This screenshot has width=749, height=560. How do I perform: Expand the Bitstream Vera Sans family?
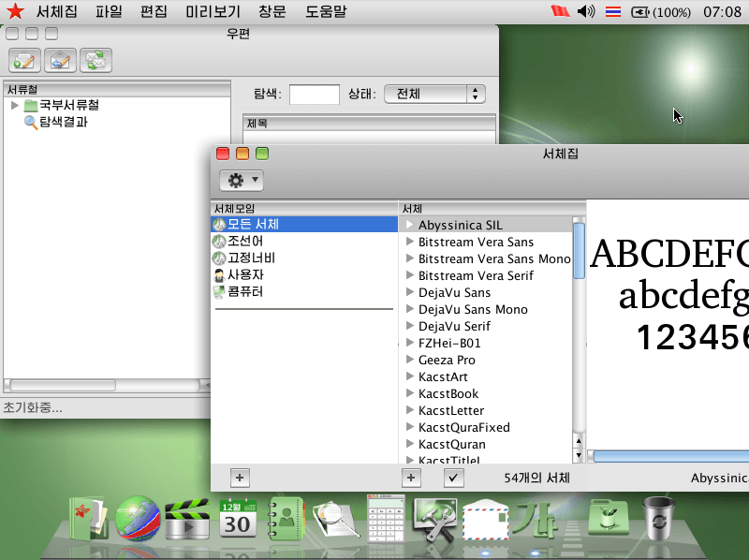(x=409, y=242)
